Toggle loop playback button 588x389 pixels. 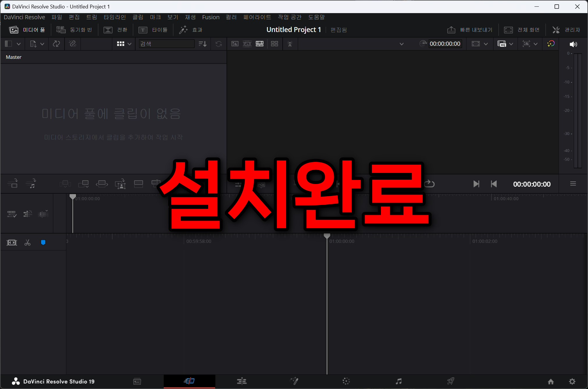pyautogui.click(x=429, y=184)
